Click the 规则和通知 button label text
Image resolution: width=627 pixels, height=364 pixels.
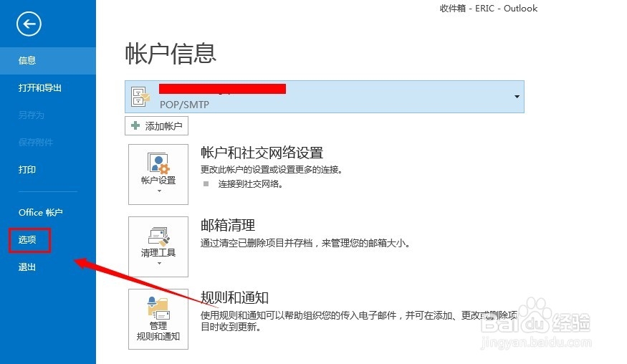click(x=158, y=336)
